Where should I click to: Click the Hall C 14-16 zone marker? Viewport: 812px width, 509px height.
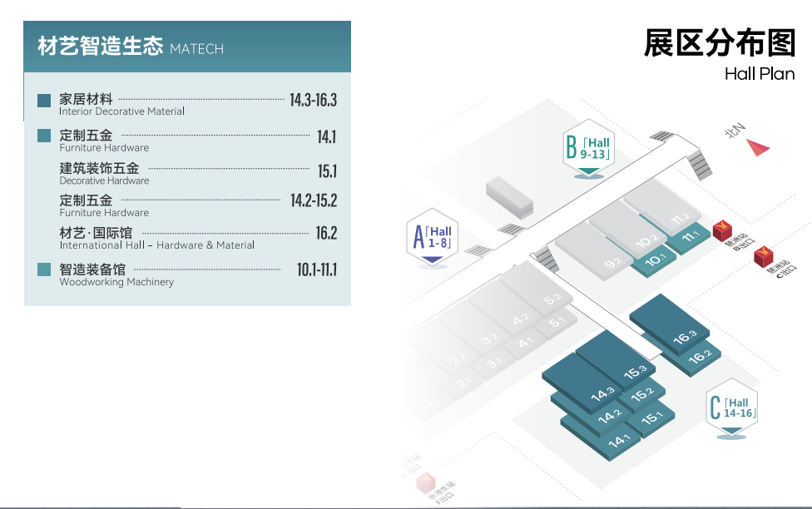(x=731, y=408)
